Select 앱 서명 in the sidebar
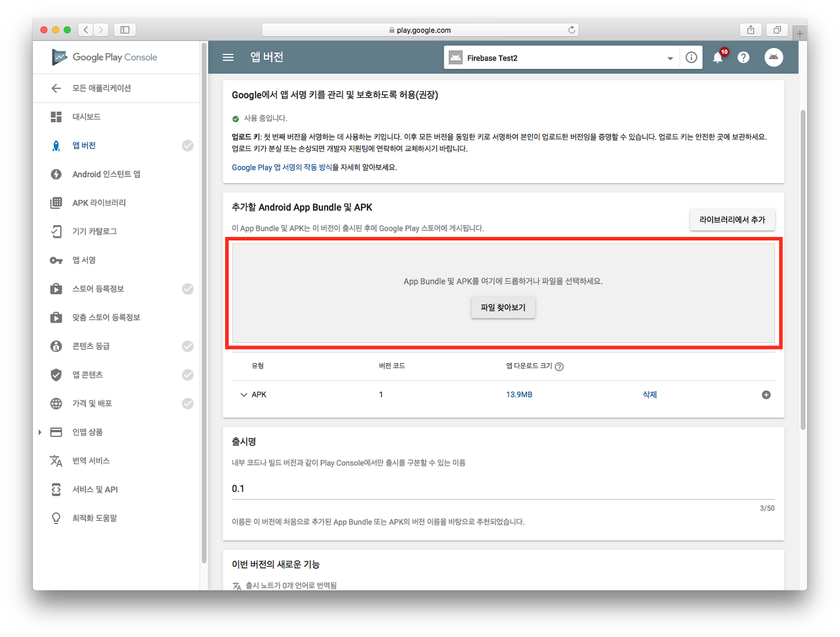Viewport: 840px width, 637px height. point(84,260)
